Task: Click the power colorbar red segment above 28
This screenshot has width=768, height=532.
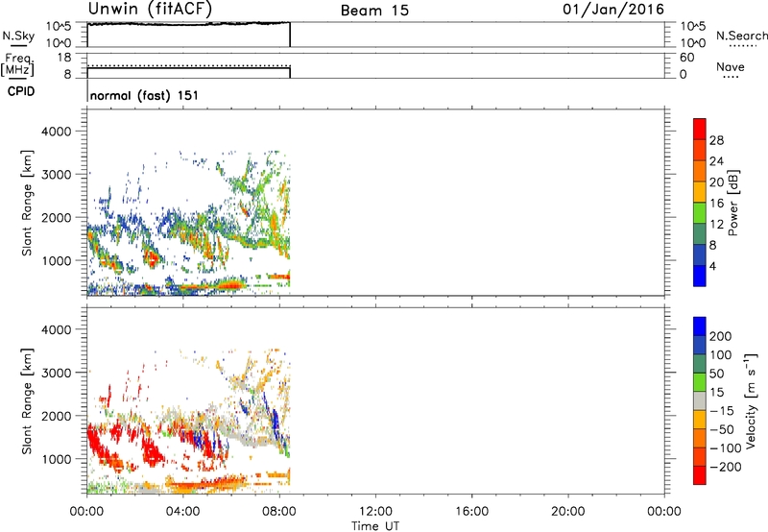Action: point(700,127)
